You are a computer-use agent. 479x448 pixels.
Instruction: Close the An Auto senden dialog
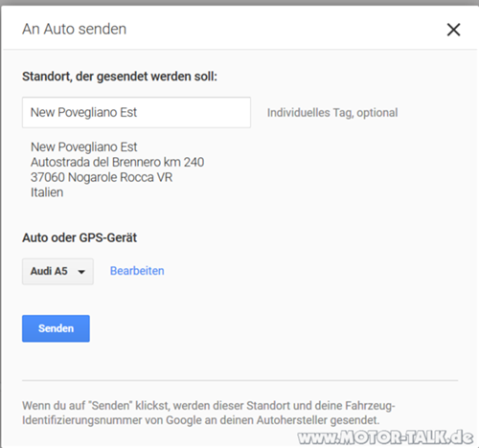point(453,30)
